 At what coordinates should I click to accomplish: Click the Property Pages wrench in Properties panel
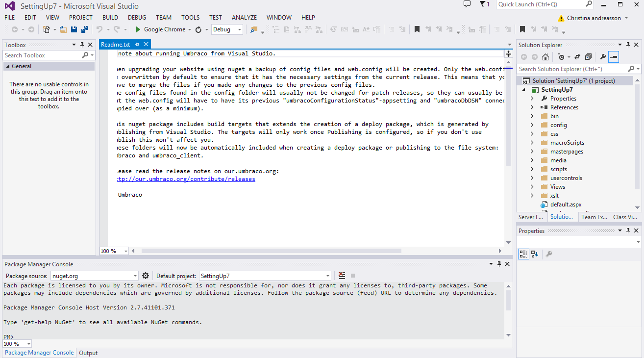pyautogui.click(x=549, y=254)
